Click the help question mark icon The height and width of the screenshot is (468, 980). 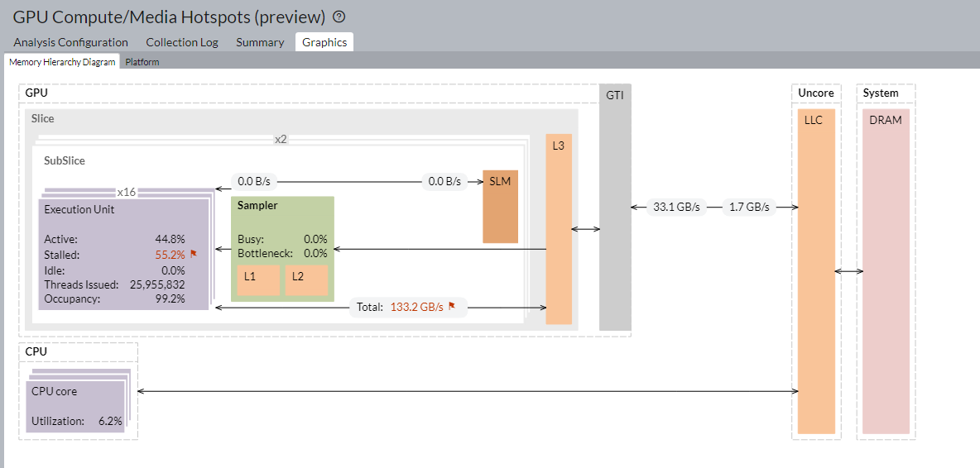tap(339, 17)
